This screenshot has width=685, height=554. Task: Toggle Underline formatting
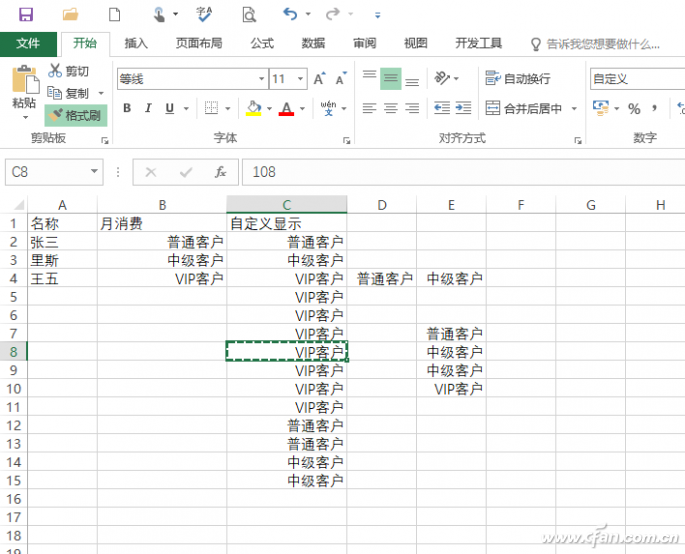tap(170, 108)
